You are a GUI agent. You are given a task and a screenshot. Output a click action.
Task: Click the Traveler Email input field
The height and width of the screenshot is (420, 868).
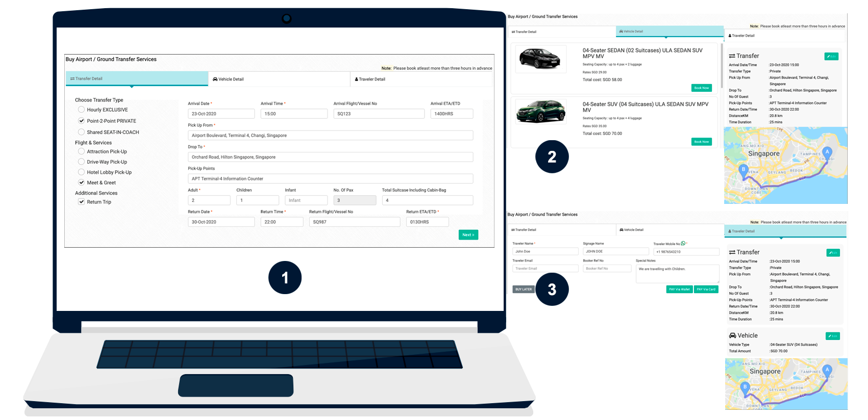(545, 268)
